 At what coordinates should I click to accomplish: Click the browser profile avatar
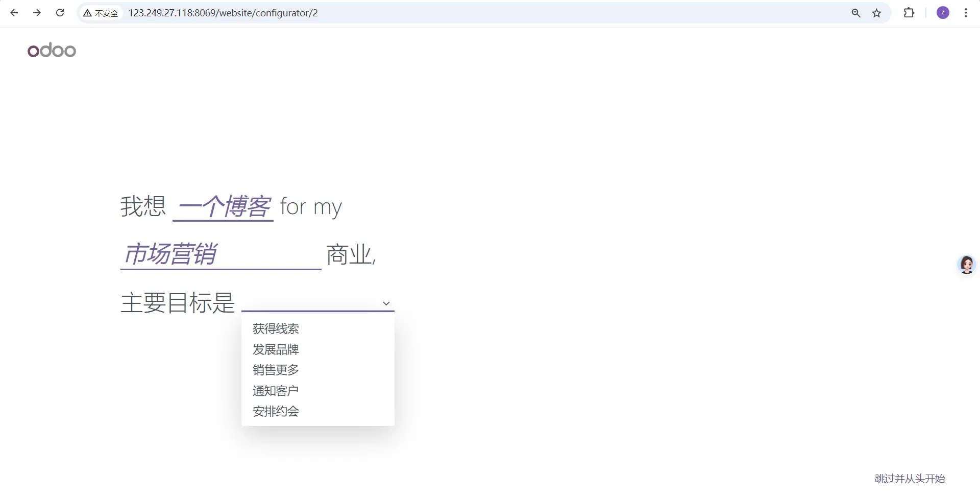pyautogui.click(x=943, y=13)
